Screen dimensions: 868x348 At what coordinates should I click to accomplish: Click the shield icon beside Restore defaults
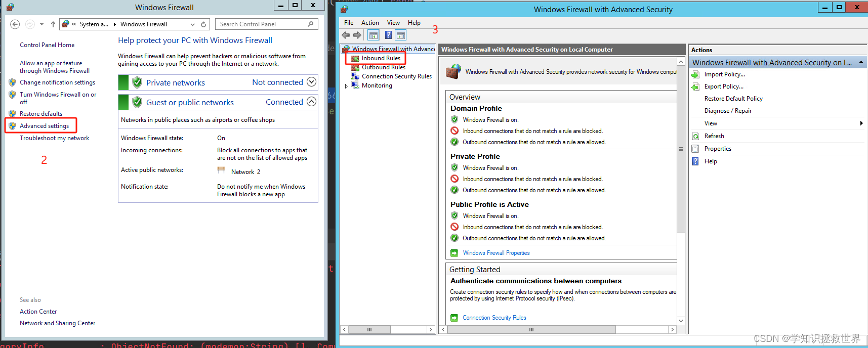point(12,114)
